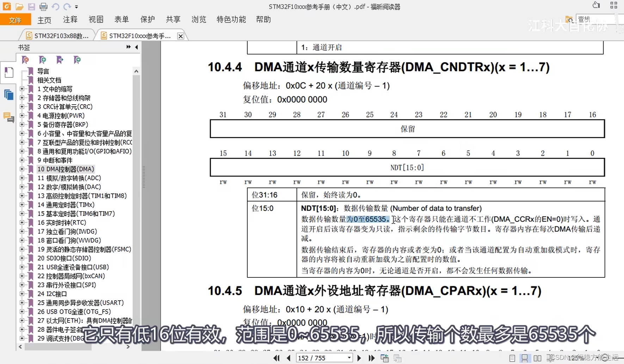Switch to the 表单 ribbon tab
Image resolution: width=624 pixels, height=364 pixels.
122,19
